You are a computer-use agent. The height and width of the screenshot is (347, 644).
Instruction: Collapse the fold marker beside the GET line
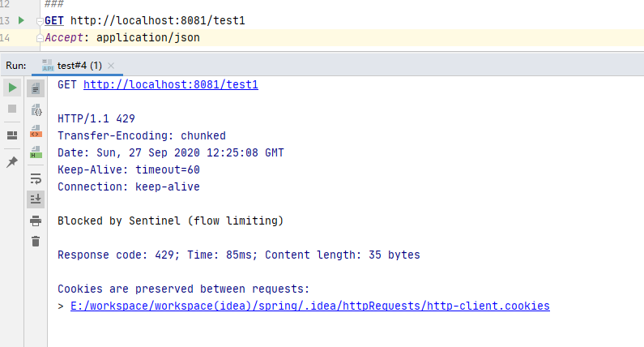coord(41,19)
